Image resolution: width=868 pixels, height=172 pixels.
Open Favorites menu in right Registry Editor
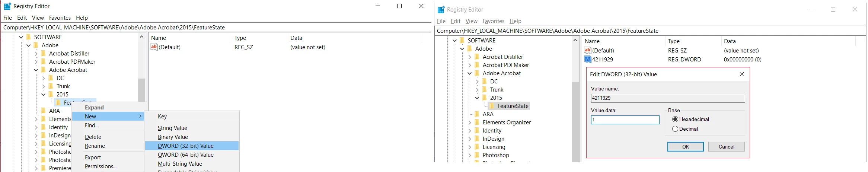(494, 21)
